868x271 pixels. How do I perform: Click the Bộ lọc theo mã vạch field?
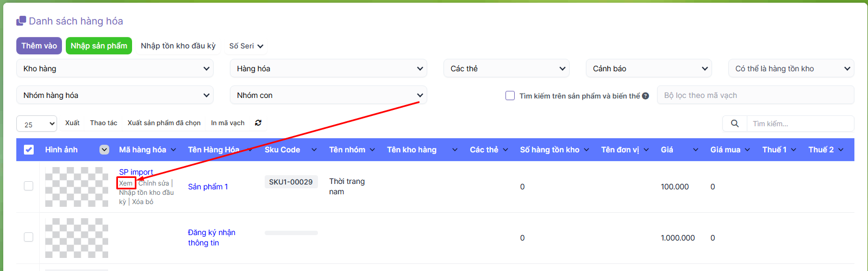755,95
